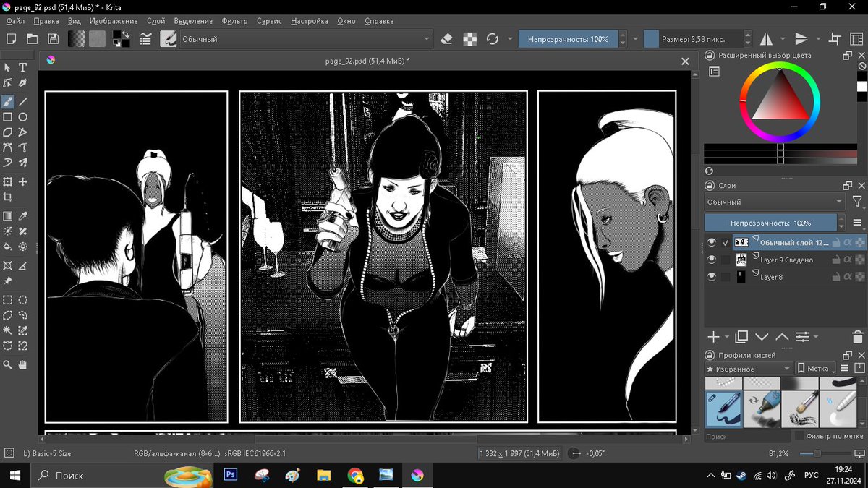Expand add-layer dropdown arrow beside plus
The image size is (868, 488).
[x=726, y=337]
